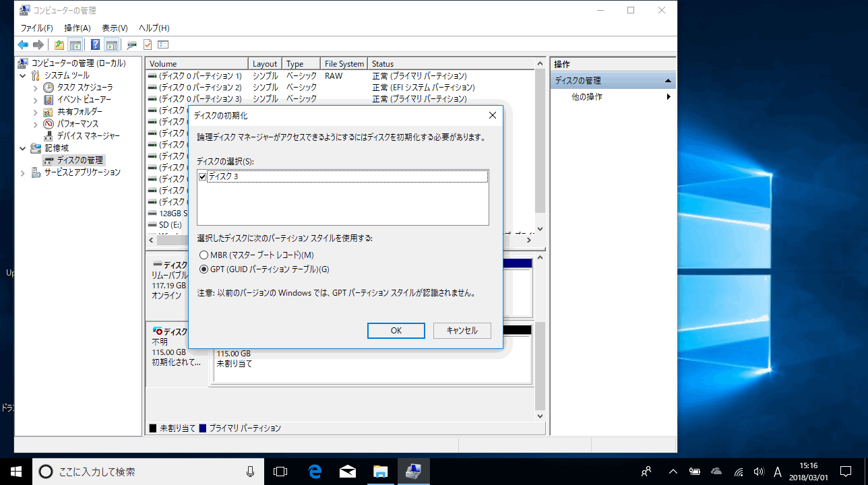Screen dimensions: 868x485
Task: Open Microsoft Edge from the taskbar
Action: pyautogui.click(x=314, y=472)
